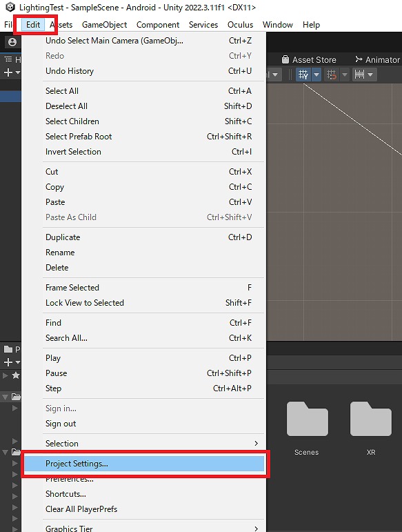
Task: Click Copy in the Edit menu
Action: [x=144, y=187]
